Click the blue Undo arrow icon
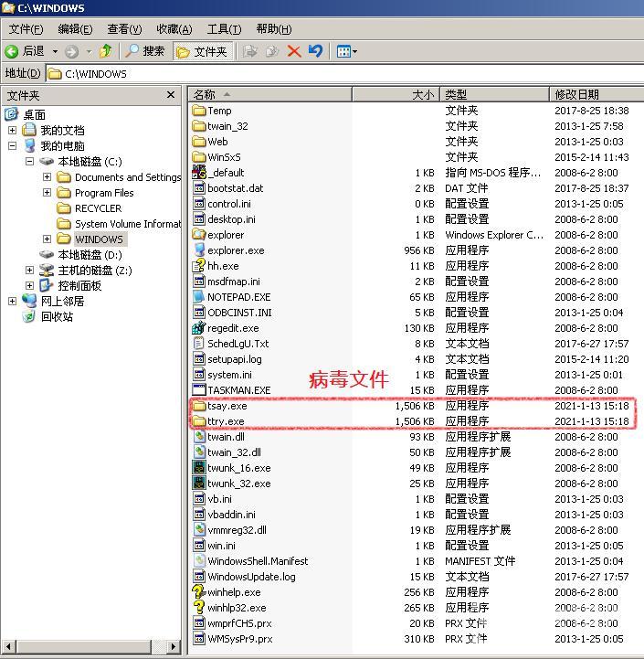The height and width of the screenshot is (659, 644). 315,51
